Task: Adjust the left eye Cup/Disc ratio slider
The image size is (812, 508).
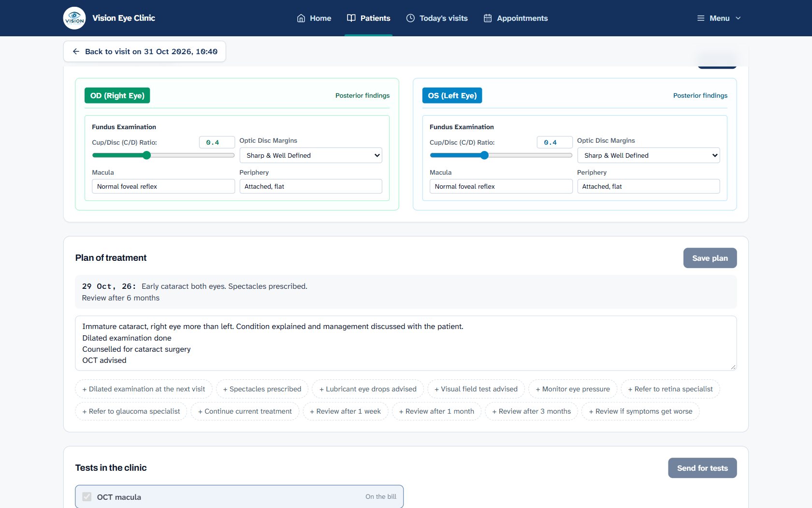Action: (x=501, y=155)
